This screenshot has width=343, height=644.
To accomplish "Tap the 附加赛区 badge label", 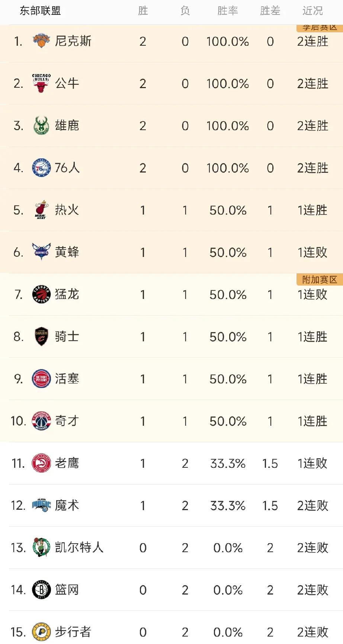I will [x=320, y=280].
